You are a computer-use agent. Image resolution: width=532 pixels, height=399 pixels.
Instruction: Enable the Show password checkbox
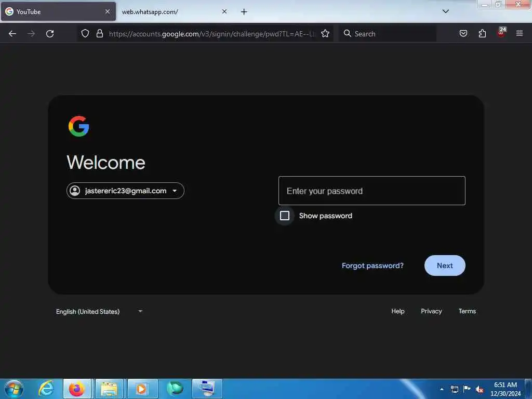285,216
